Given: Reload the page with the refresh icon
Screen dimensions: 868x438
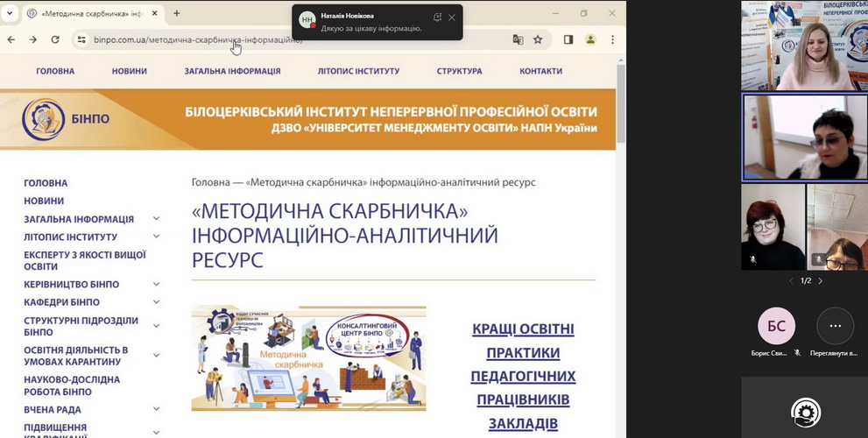Looking at the screenshot, I should tap(55, 39).
